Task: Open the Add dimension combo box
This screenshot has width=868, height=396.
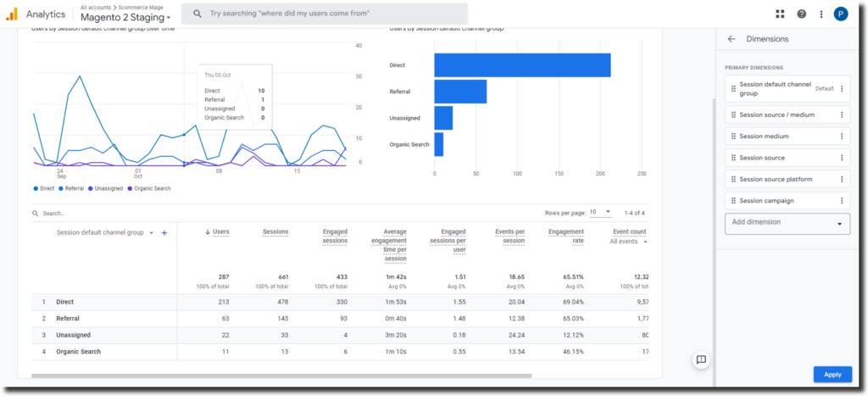Action: [787, 223]
